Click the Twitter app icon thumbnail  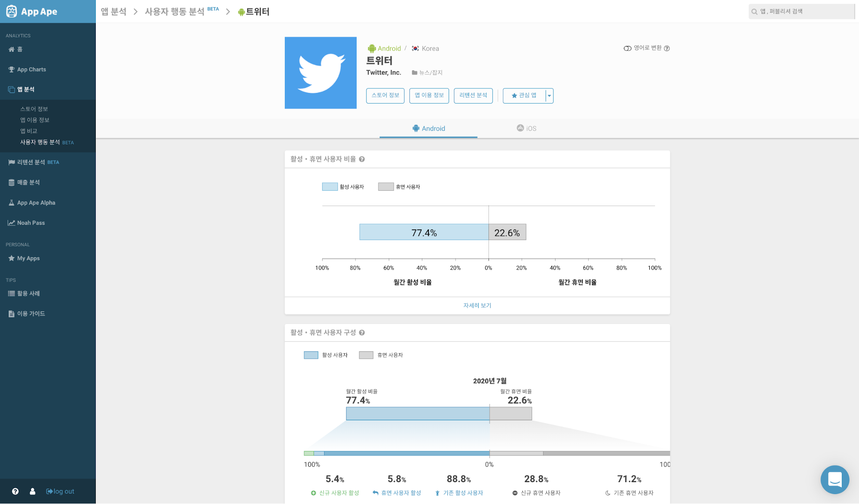click(321, 73)
